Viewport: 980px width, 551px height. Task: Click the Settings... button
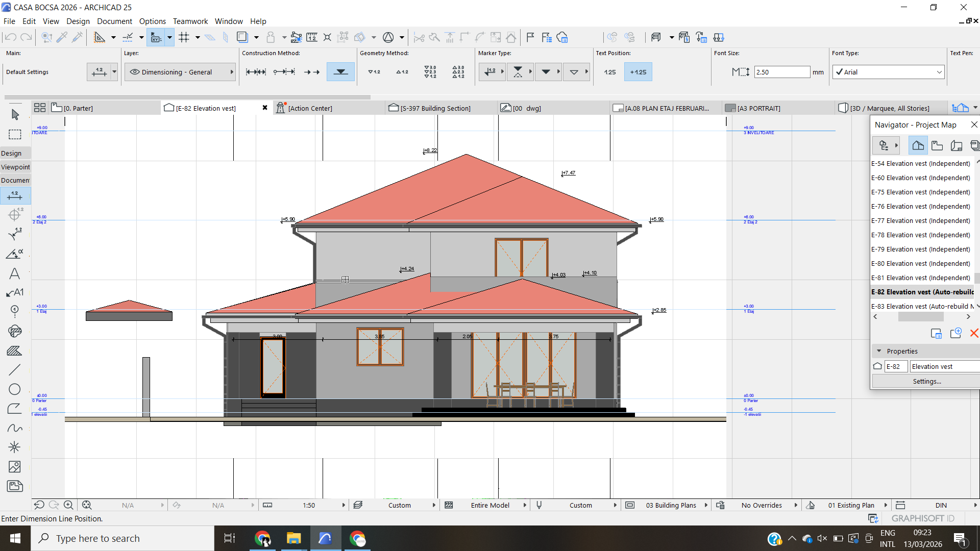(926, 381)
